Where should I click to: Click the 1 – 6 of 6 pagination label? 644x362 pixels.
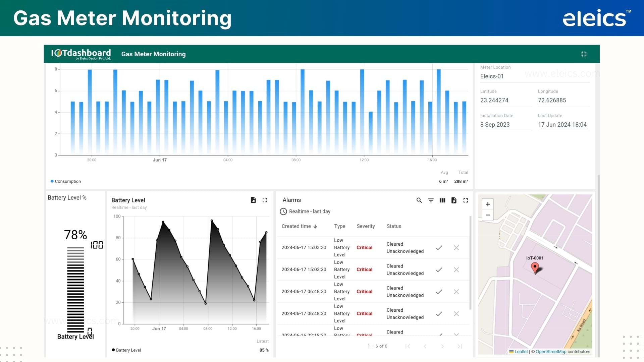pyautogui.click(x=377, y=346)
